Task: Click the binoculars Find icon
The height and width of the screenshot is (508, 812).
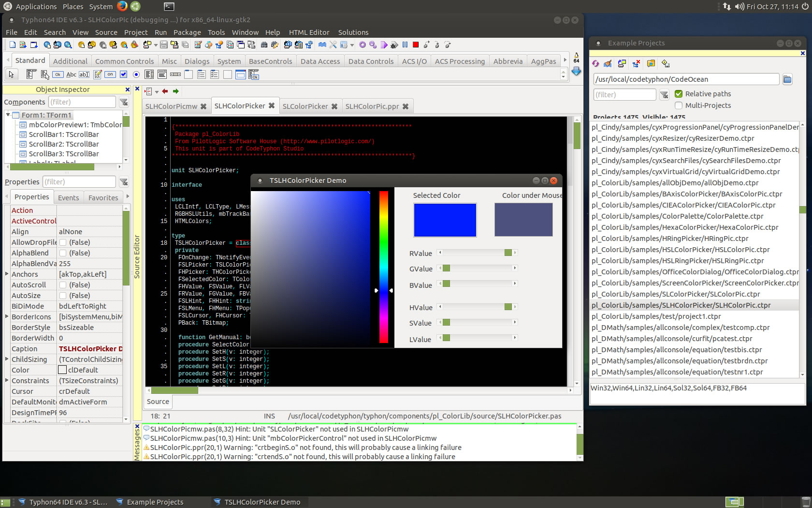Action: click(264, 45)
